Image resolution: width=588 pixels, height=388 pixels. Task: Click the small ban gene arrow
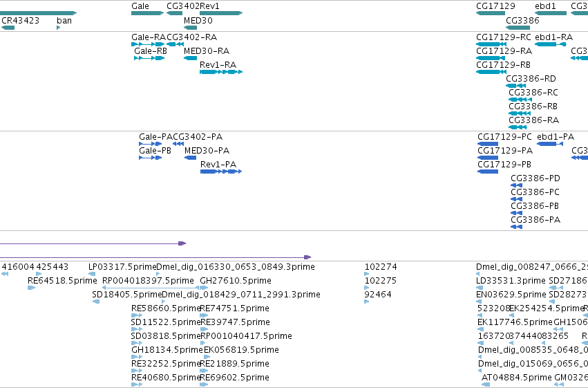point(59,28)
